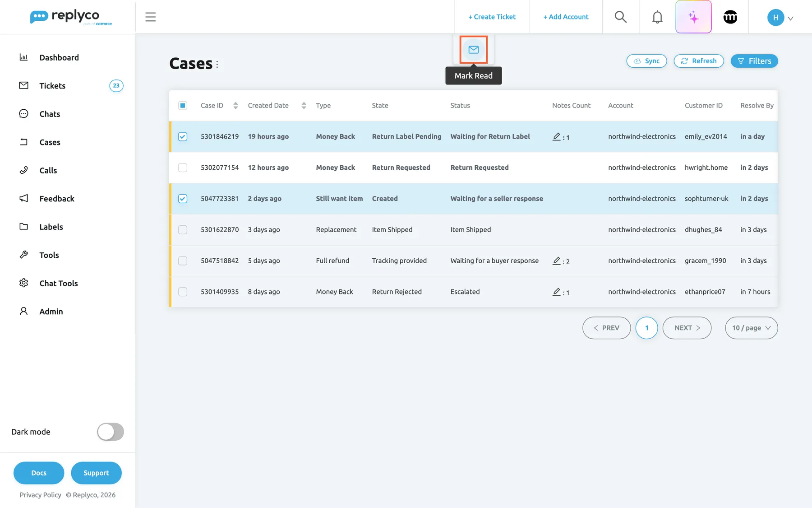Open the Cases title three-dot menu
812x508 pixels.
tap(217, 64)
